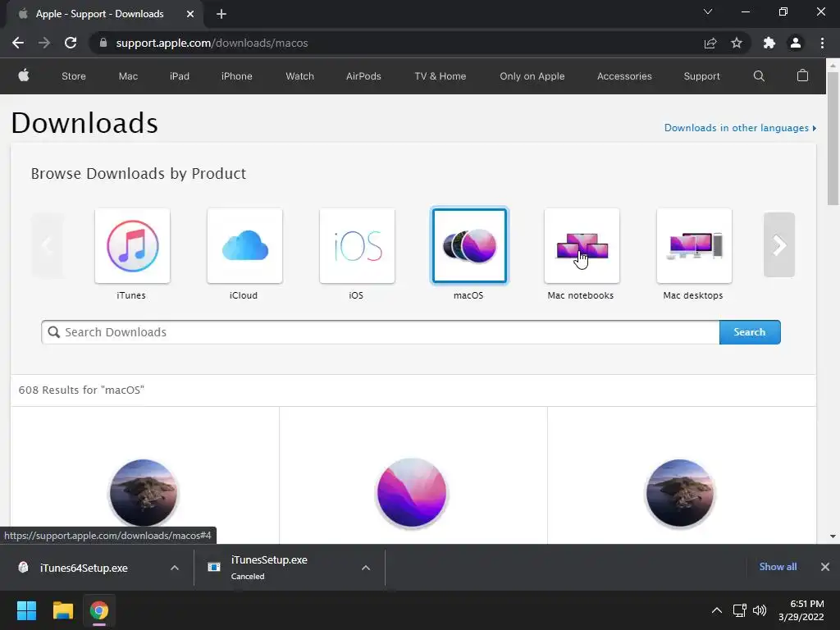840x630 pixels.
Task: Select the iCloud product icon
Action: pos(244,246)
